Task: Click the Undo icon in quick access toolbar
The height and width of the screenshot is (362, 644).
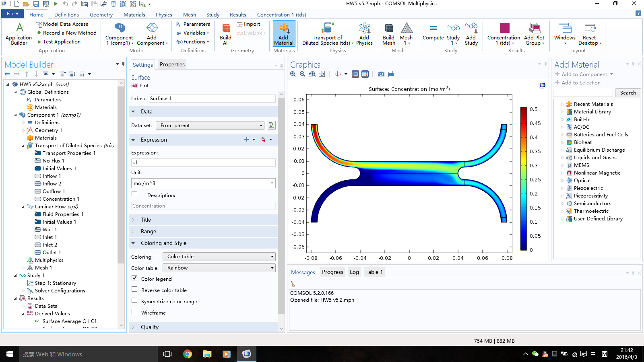Action: pos(65,4)
